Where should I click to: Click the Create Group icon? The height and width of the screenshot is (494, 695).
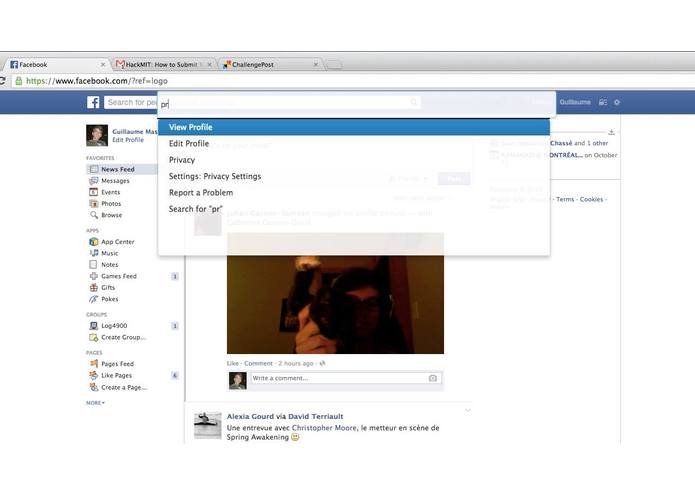point(94,338)
